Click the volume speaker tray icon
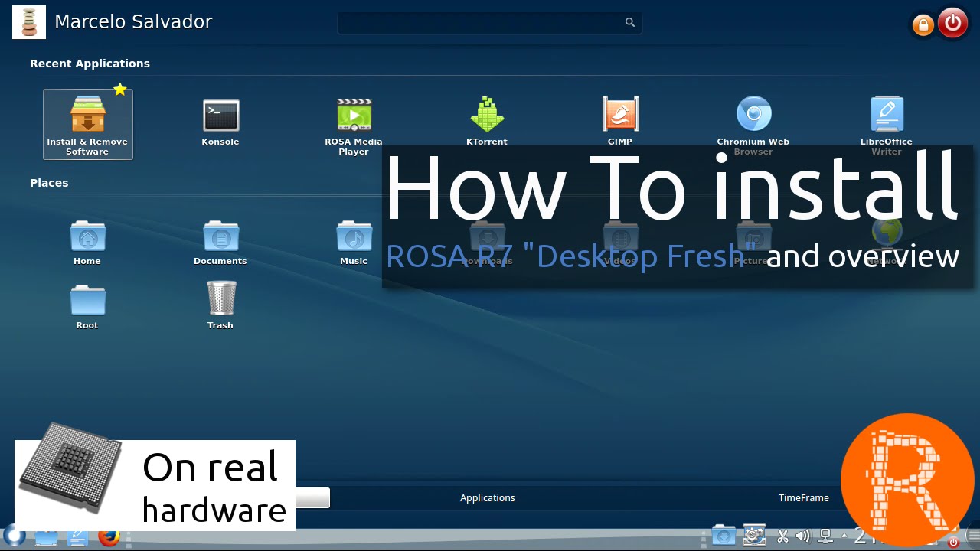Screen dimensions: 980x551 (x=802, y=536)
